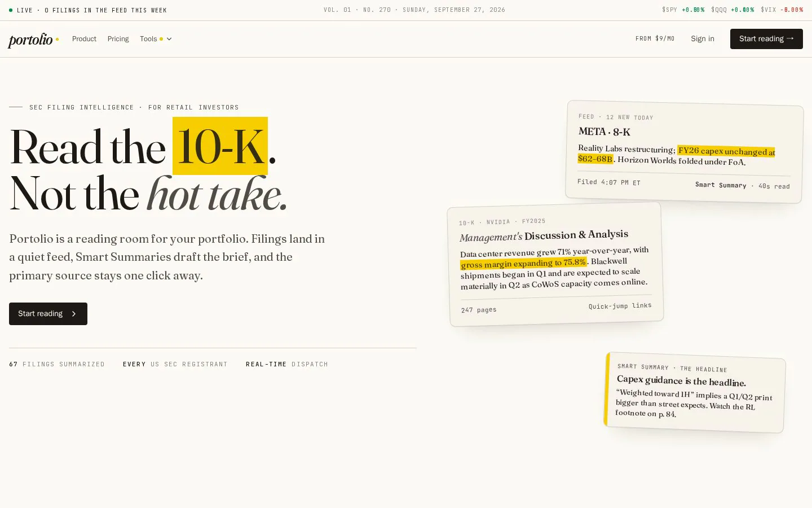Click EVERY US SEC REGISTRANT stat

(175, 364)
